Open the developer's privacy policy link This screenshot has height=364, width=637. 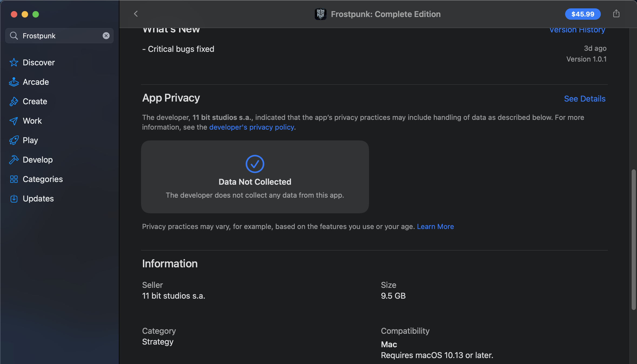tap(252, 127)
